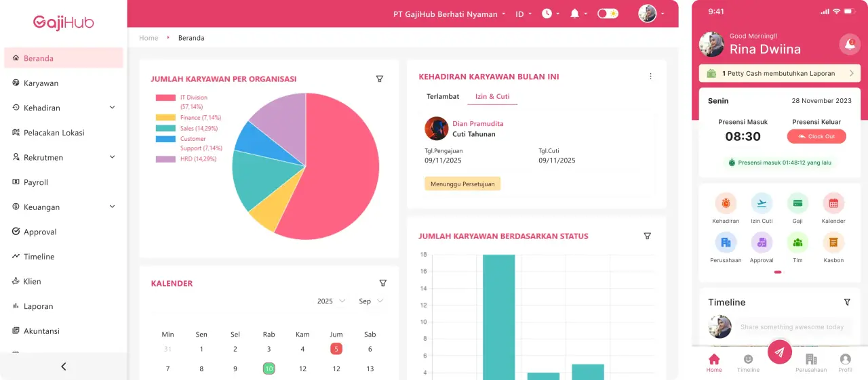Click the clock icon in the top bar

pyautogui.click(x=547, y=14)
